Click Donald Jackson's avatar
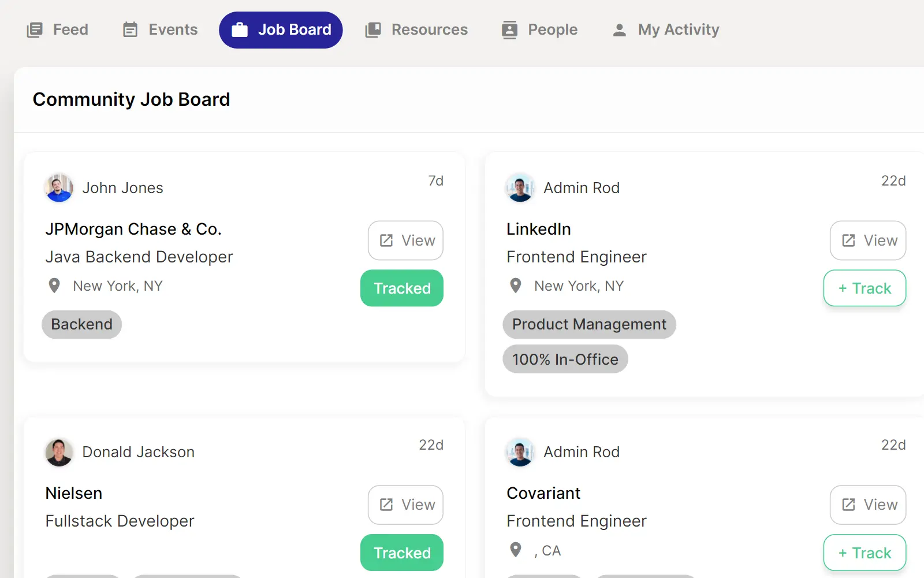The width and height of the screenshot is (924, 578). (59, 452)
